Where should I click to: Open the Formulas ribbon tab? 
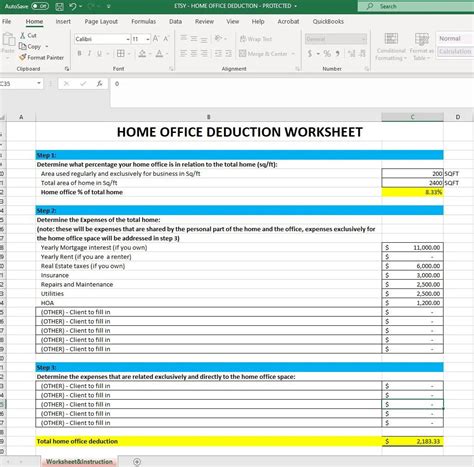pos(143,21)
